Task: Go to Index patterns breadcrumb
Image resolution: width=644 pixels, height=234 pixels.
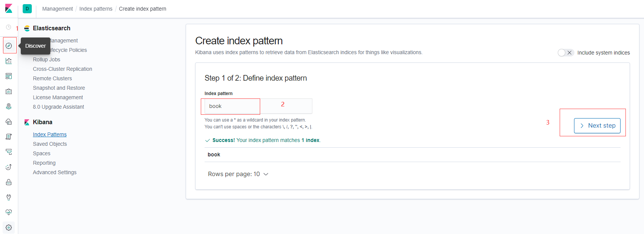Action: click(96, 9)
